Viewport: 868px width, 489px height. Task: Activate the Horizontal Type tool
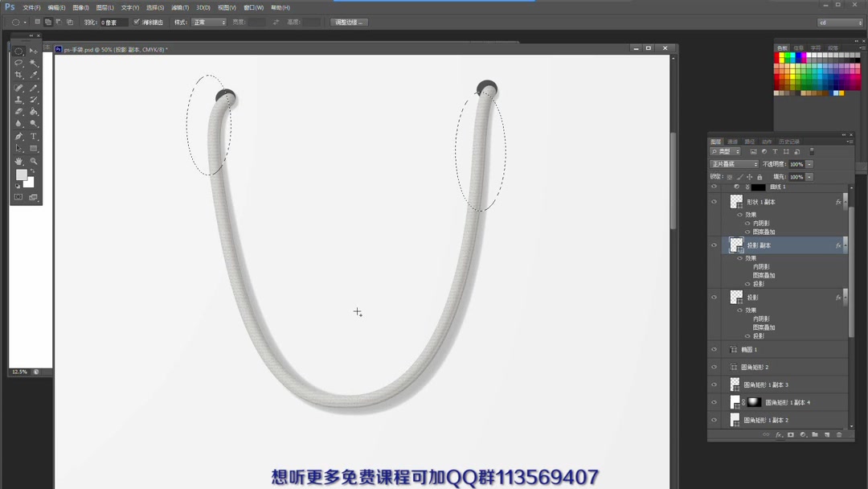(x=33, y=135)
